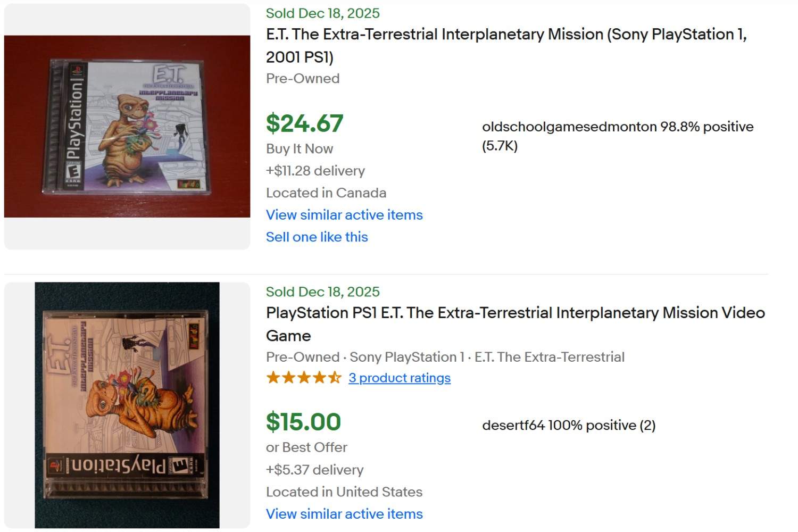Open the 3 product ratings page
Image resolution: width=798 pixels, height=532 pixels.
point(400,378)
